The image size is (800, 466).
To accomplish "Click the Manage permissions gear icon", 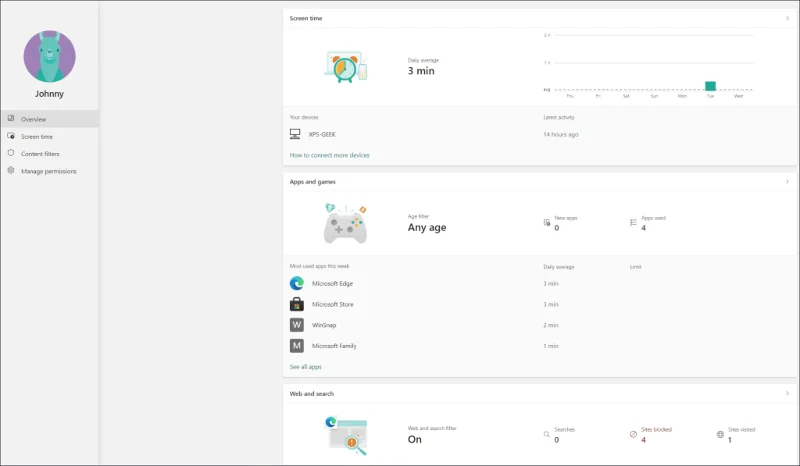I will [x=11, y=170].
